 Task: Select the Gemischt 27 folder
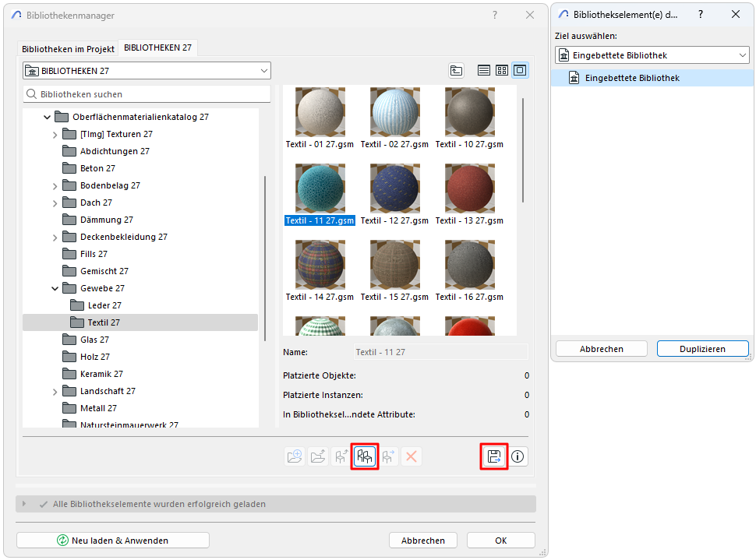[x=95, y=271]
